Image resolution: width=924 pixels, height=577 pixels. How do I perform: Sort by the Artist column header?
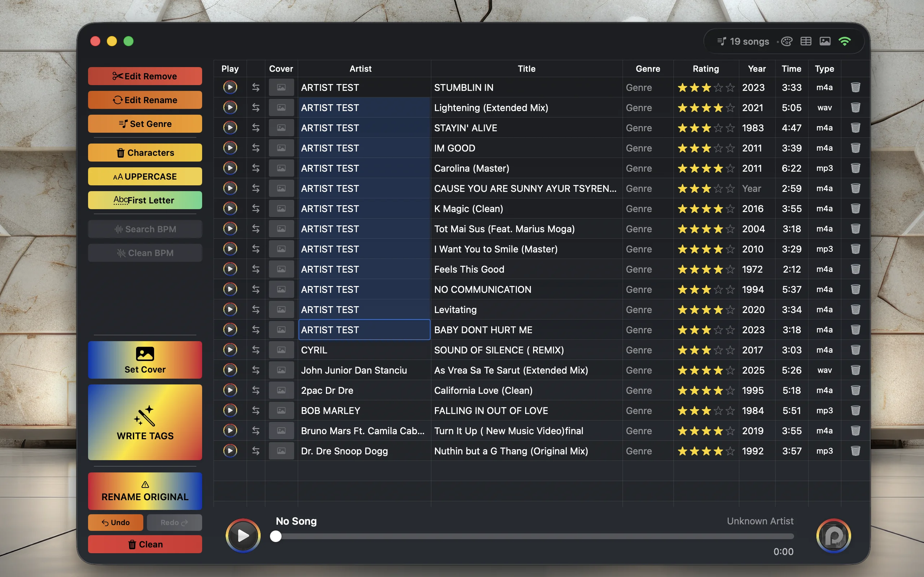tap(360, 69)
